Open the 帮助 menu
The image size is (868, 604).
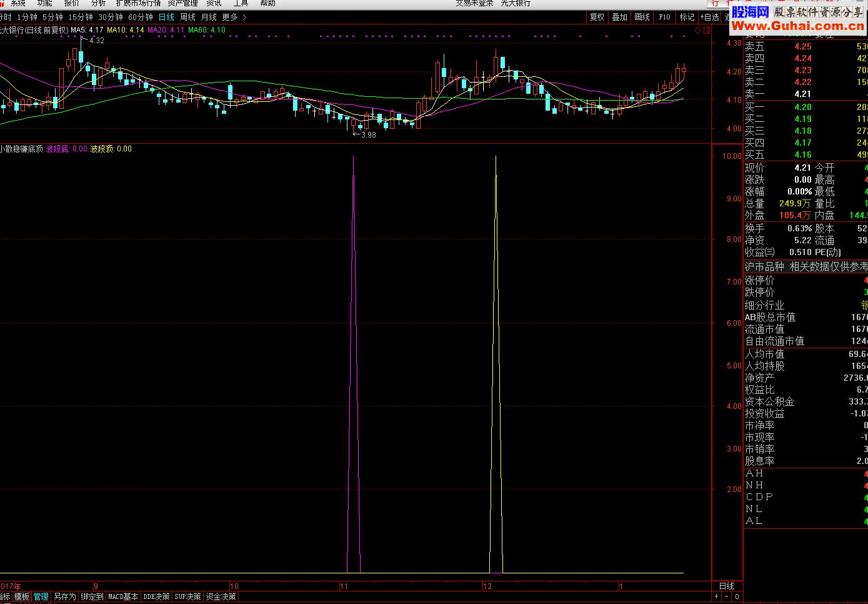[x=267, y=3]
